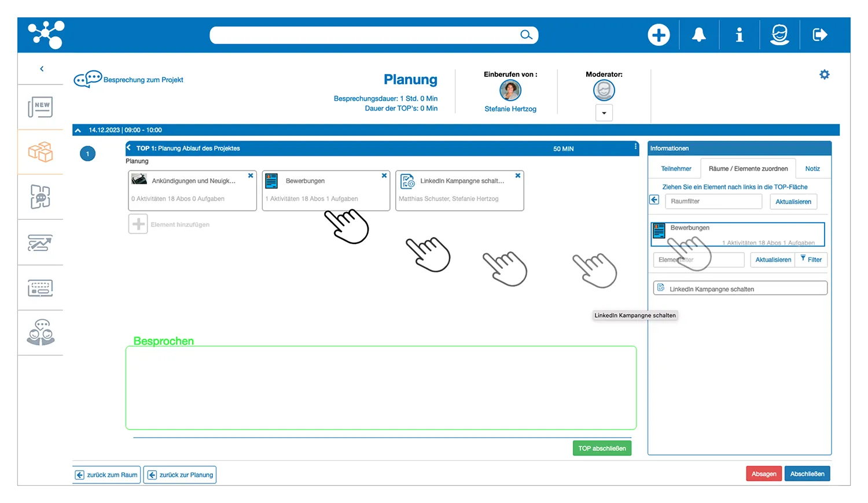This screenshot has height=503, width=868.
Task: Open the info icon in top bar
Action: click(739, 35)
